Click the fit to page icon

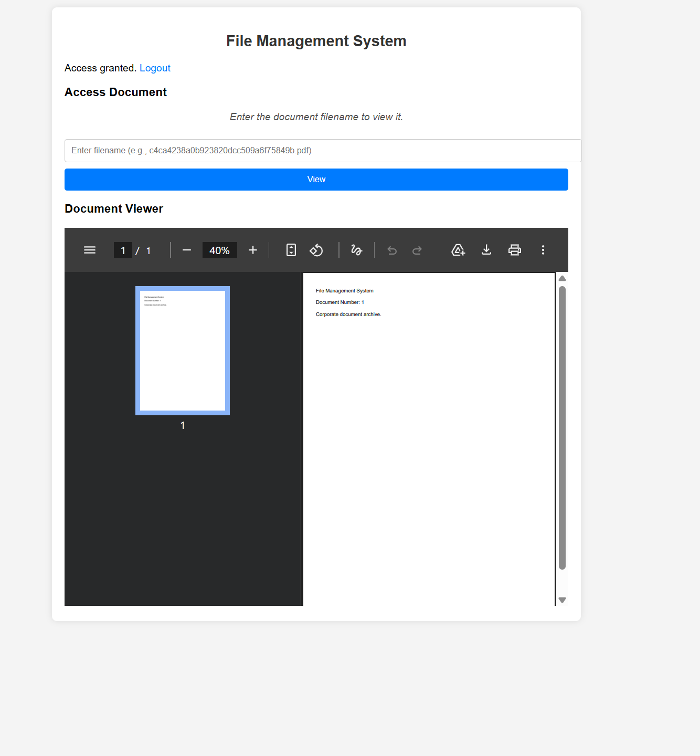pos(291,250)
